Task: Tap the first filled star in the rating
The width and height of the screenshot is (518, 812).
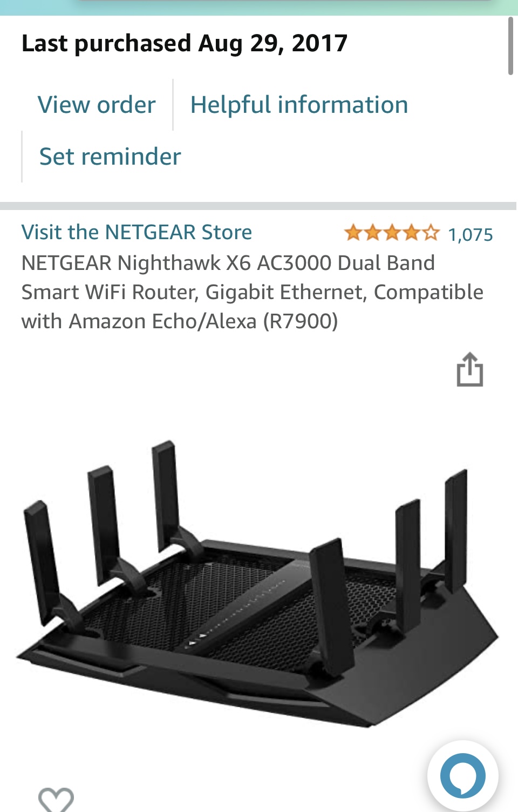Action: pos(353,233)
